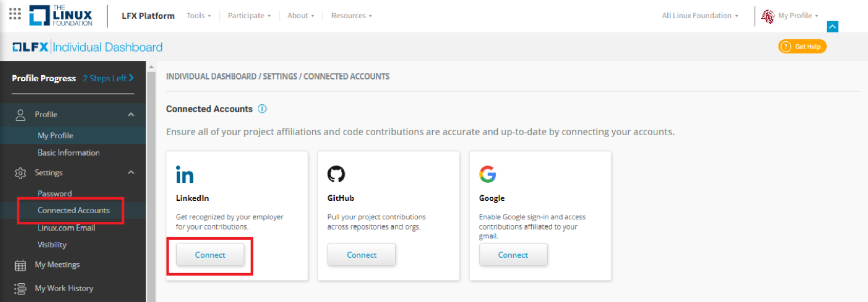Click the My Profile avatar icon
The image size is (868, 302).
point(768,16)
